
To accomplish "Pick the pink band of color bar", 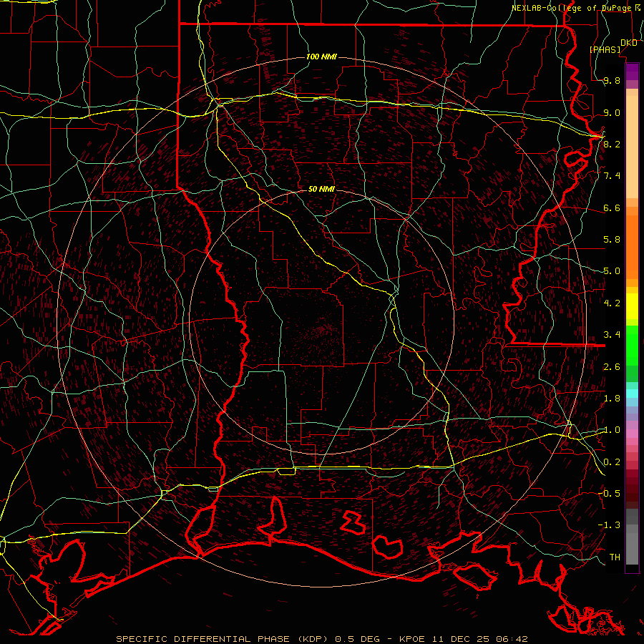I will [x=632, y=434].
